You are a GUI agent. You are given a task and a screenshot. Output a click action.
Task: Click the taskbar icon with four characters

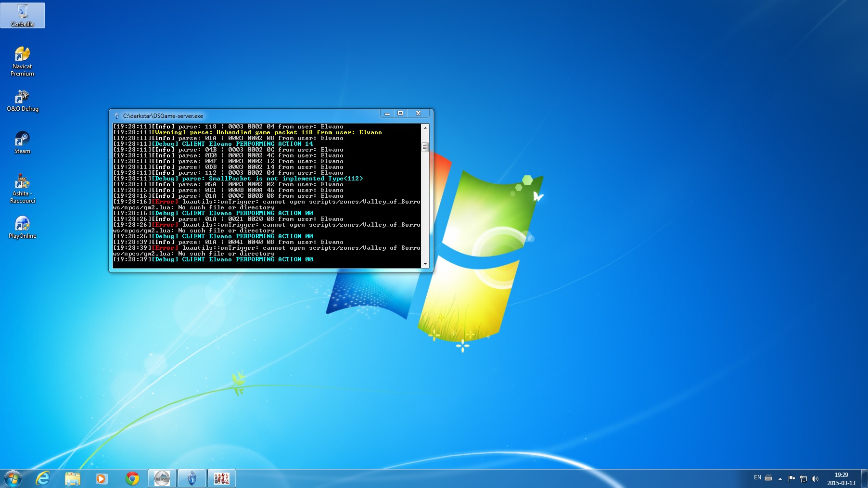222,478
